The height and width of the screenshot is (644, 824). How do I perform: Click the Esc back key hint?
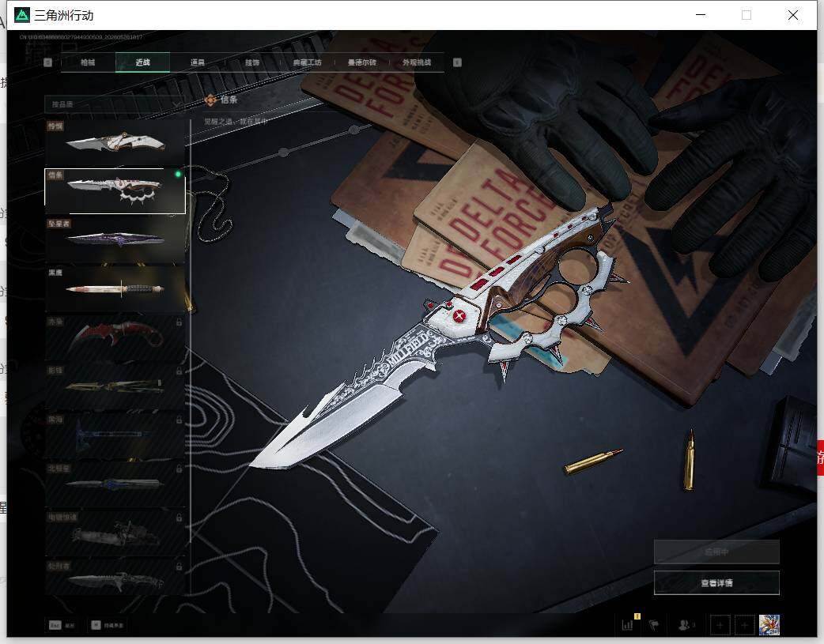62,625
